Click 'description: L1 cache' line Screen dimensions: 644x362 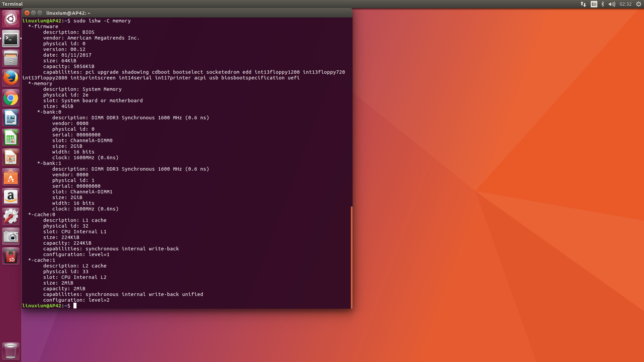(x=75, y=220)
